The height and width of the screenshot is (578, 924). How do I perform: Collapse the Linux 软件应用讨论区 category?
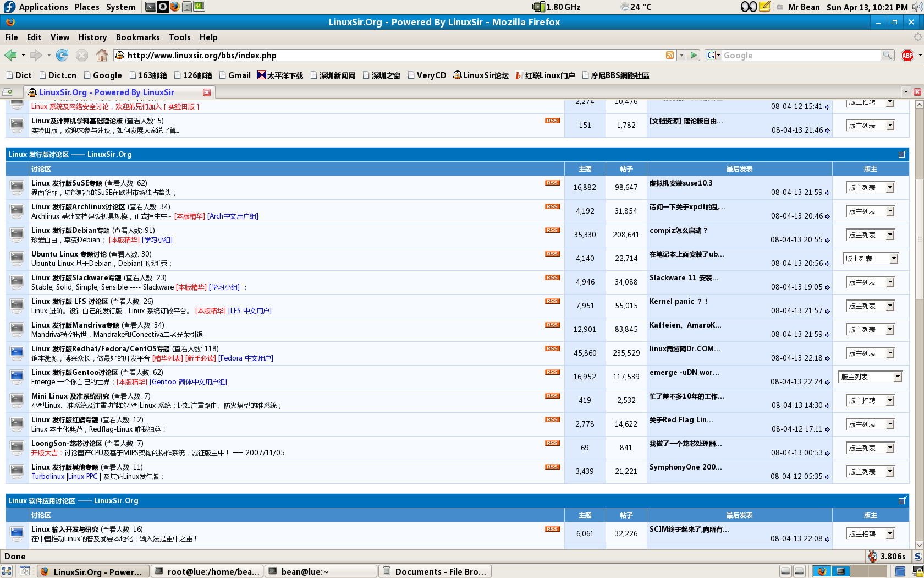coord(902,501)
